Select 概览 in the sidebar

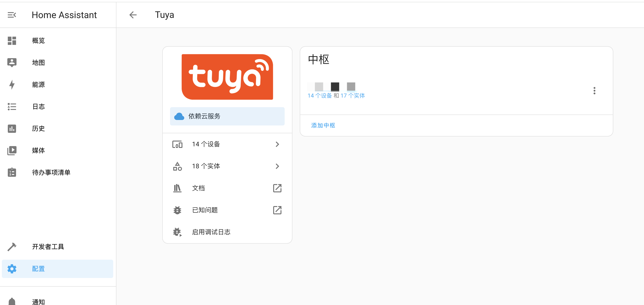(58, 41)
